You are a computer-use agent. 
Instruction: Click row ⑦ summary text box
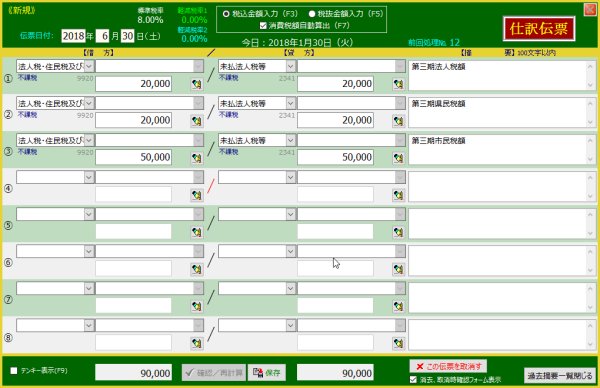point(502,297)
